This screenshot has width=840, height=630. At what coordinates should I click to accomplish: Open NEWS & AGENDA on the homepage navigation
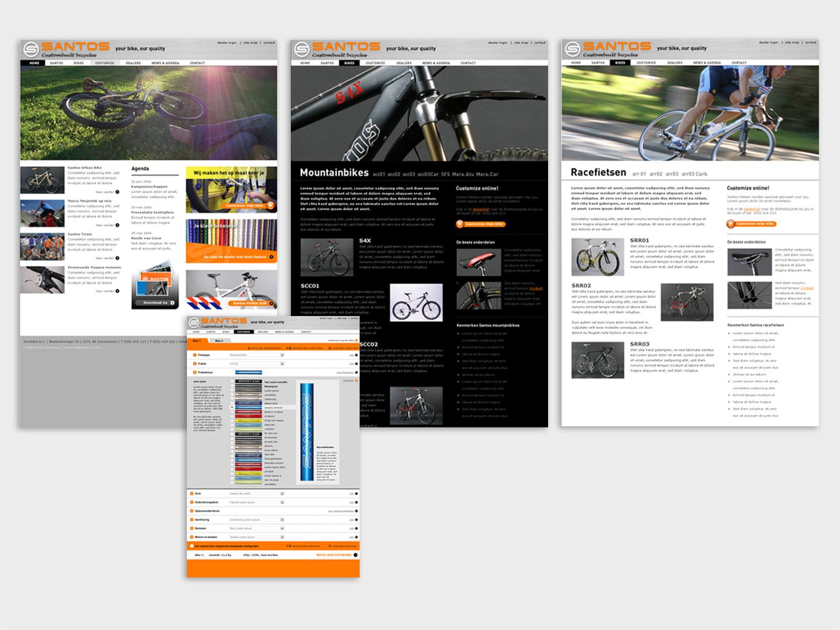pos(165,63)
